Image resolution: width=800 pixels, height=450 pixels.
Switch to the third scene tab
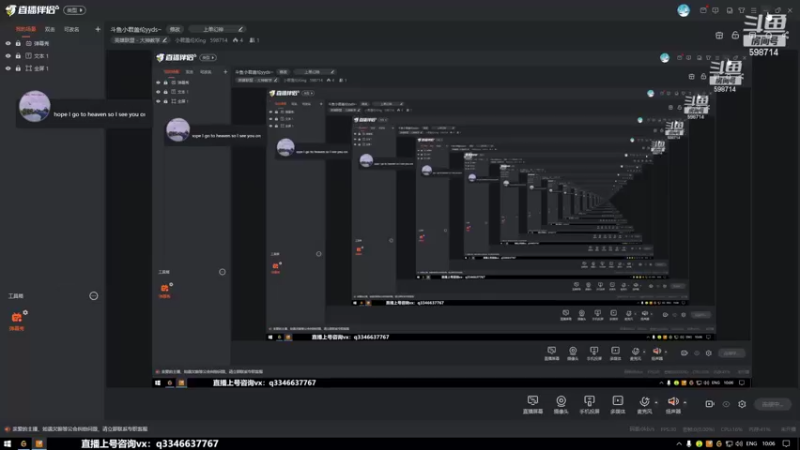click(71, 30)
